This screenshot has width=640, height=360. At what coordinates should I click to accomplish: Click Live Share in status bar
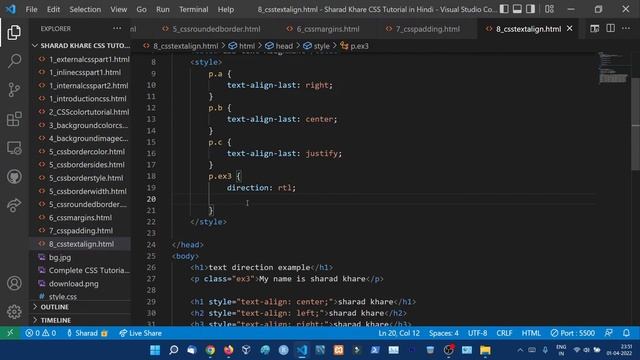coord(140,333)
